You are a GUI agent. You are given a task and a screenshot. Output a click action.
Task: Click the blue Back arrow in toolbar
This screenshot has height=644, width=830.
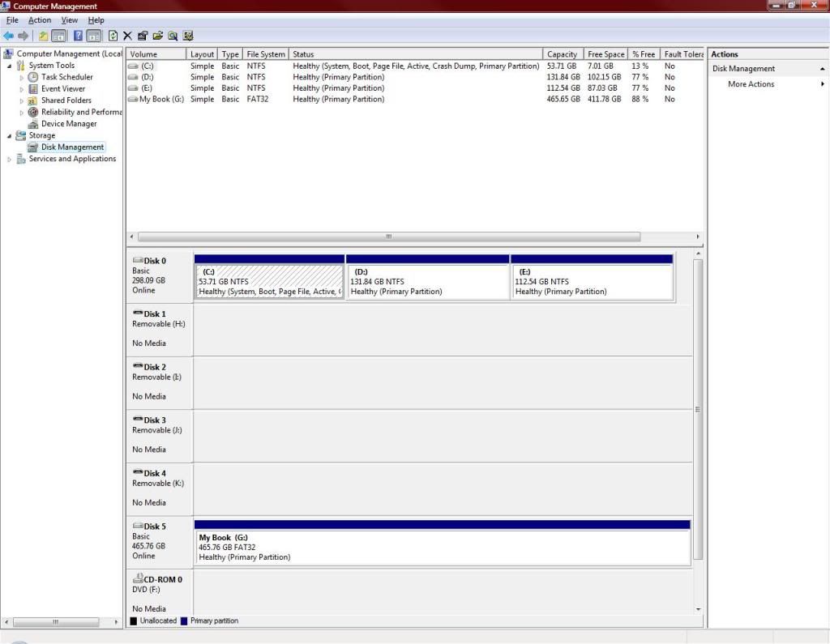8,36
